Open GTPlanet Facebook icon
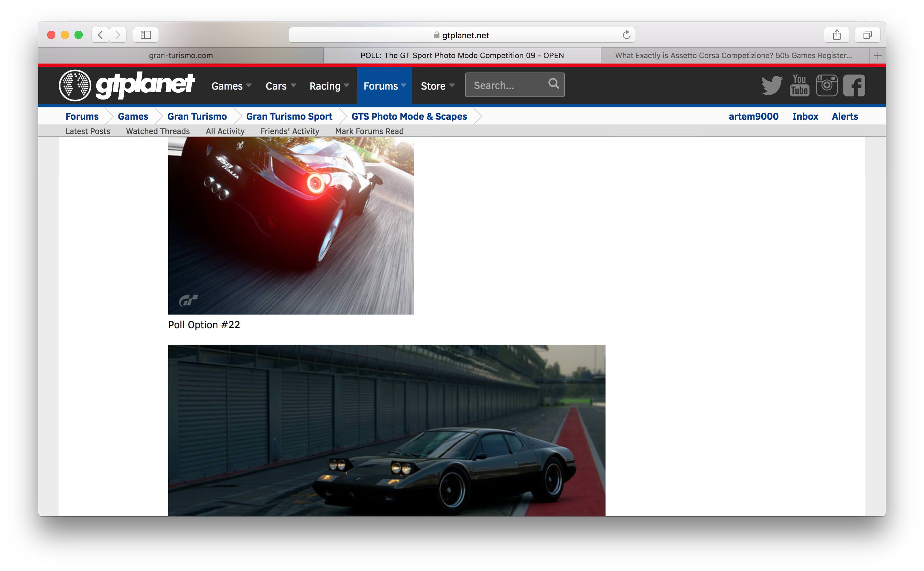 (854, 85)
